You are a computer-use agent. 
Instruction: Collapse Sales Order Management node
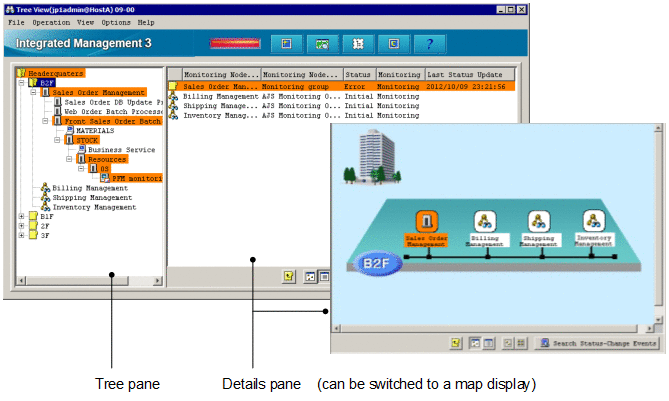[x=33, y=92]
